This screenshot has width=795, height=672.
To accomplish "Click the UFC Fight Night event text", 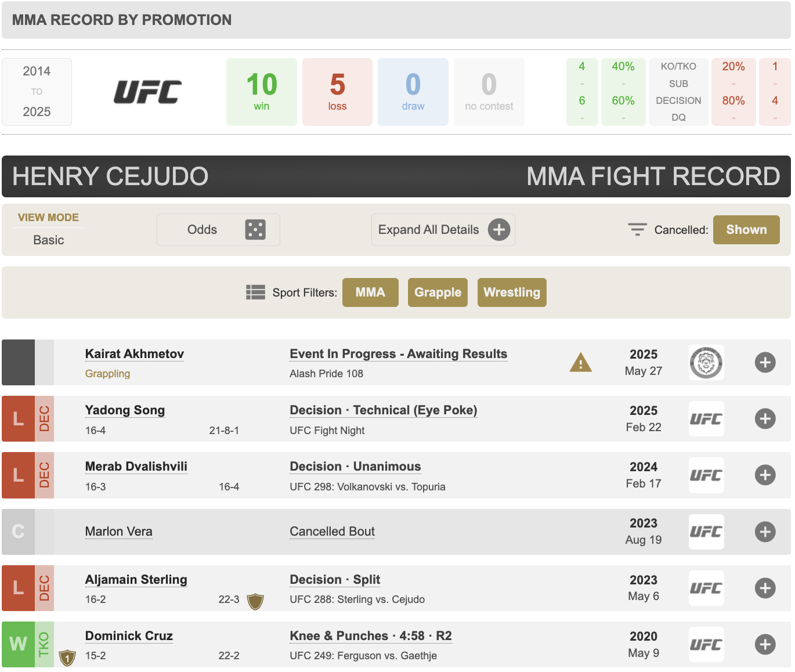I will pyautogui.click(x=327, y=431).
